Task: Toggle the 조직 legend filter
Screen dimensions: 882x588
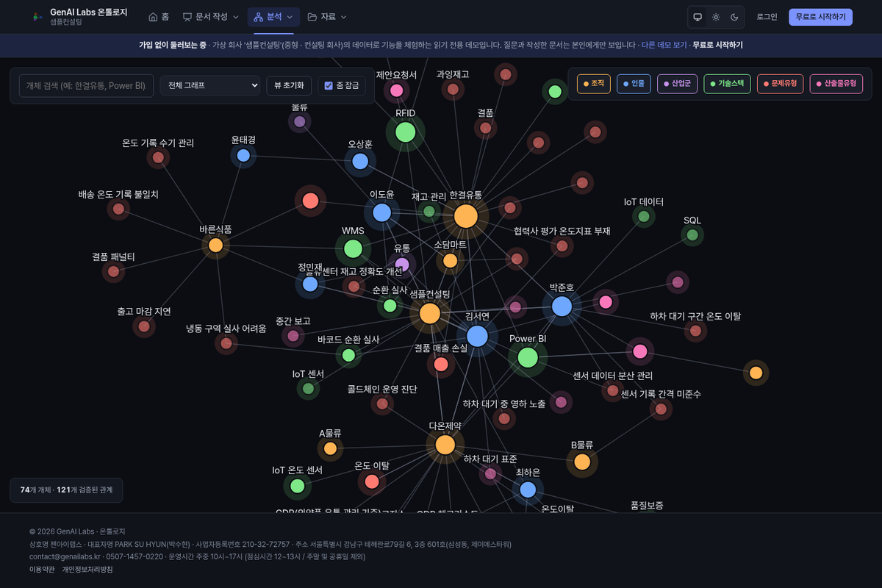Action: click(594, 84)
